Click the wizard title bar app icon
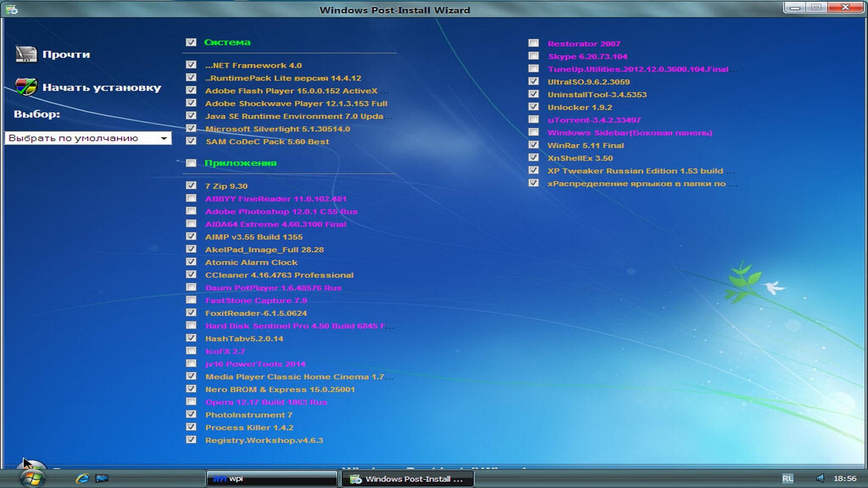This screenshot has height=488, width=868. (x=12, y=9)
